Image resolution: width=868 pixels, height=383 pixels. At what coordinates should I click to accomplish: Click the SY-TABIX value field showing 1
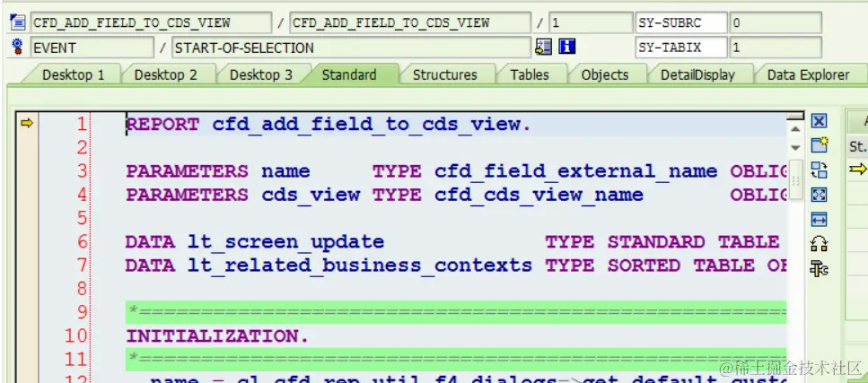click(x=775, y=48)
